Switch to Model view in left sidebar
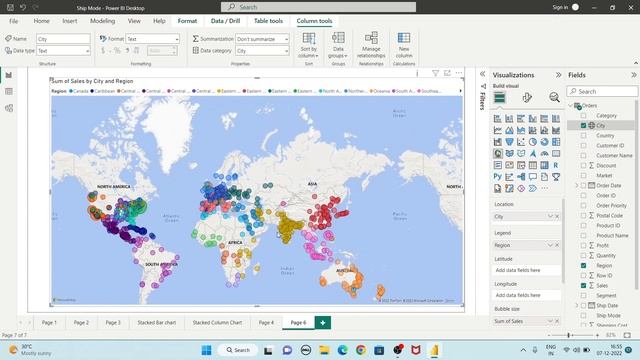 (x=9, y=108)
